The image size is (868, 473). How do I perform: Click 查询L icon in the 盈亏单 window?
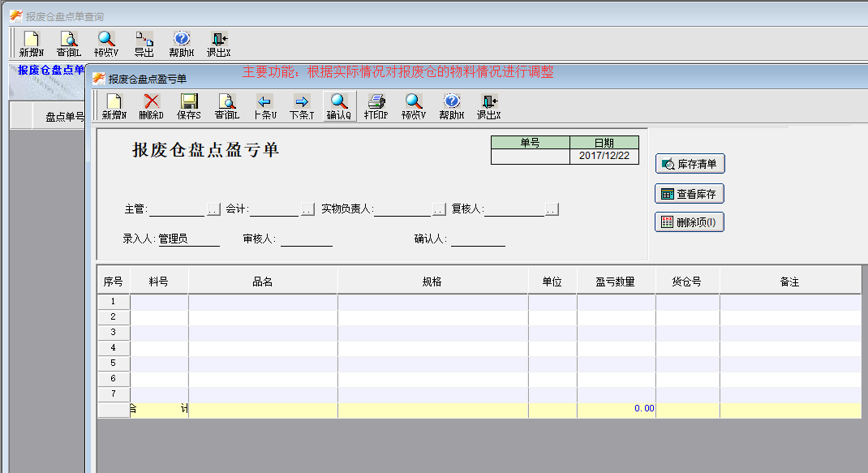tap(227, 107)
